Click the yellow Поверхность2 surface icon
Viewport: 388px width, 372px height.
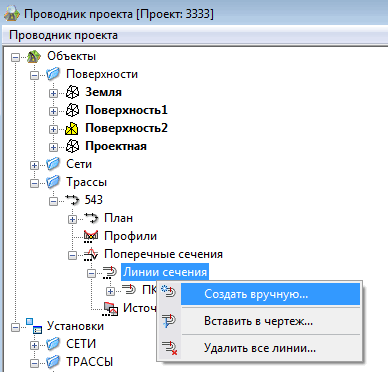(x=72, y=128)
